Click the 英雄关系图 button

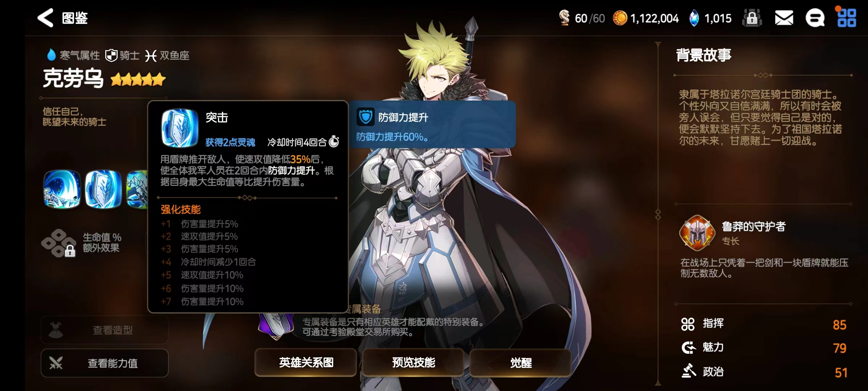(x=306, y=362)
